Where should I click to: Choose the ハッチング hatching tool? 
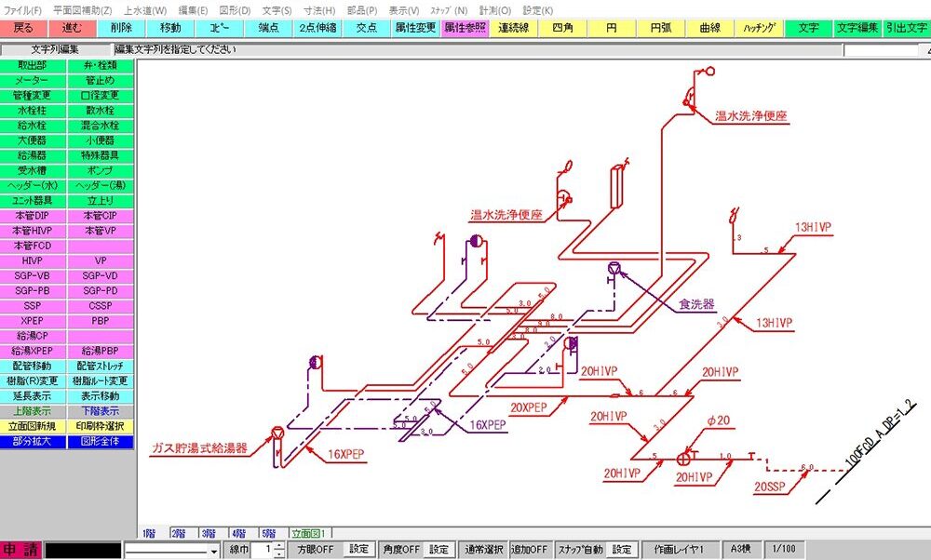pos(760,28)
